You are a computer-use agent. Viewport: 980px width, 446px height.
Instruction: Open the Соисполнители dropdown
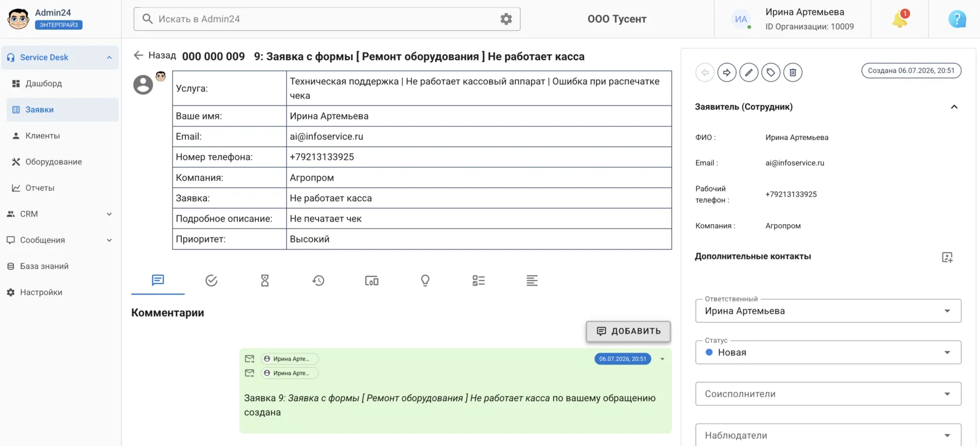828,394
